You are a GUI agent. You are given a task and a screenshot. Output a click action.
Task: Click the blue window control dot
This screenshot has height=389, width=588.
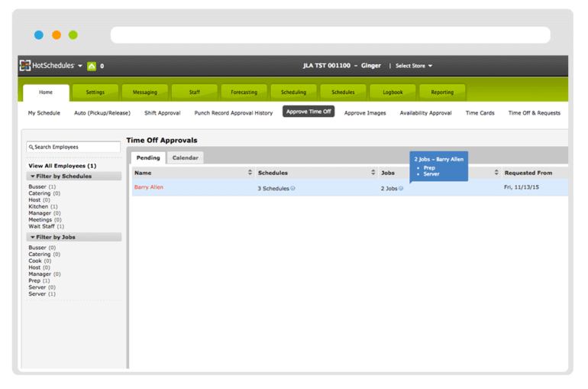point(39,35)
